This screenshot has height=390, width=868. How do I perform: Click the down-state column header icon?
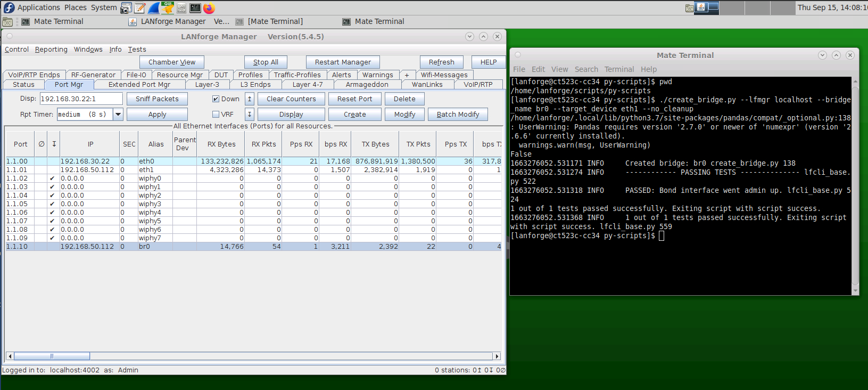pyautogui.click(x=54, y=144)
